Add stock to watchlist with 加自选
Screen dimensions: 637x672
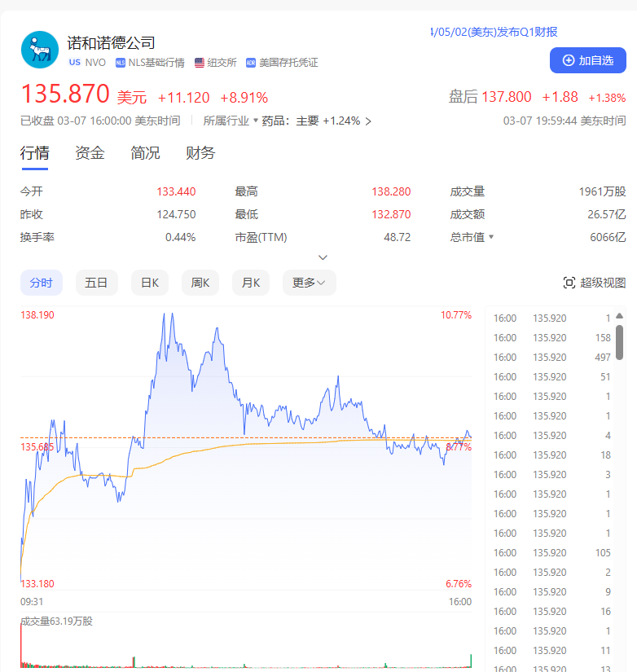pyautogui.click(x=587, y=60)
